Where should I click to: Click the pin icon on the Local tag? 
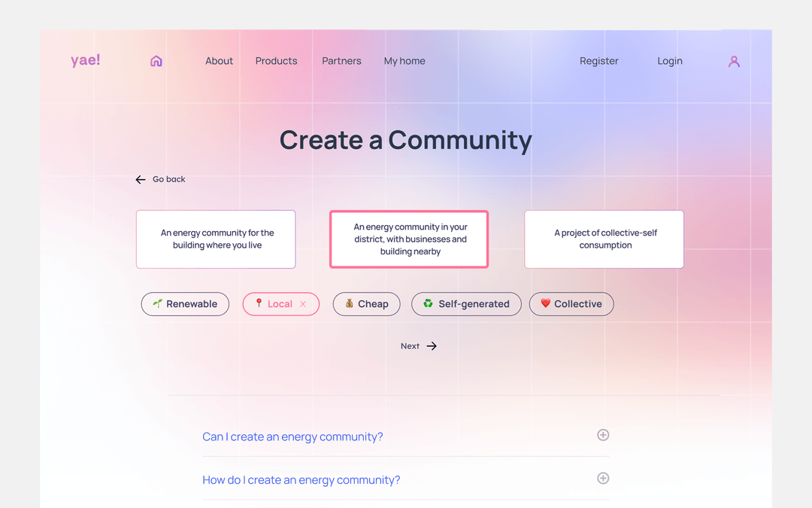pyautogui.click(x=259, y=304)
